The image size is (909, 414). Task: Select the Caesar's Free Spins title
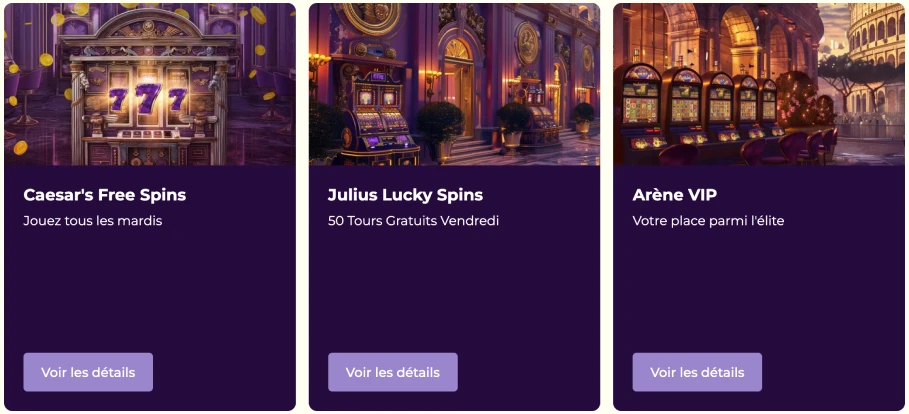click(x=104, y=195)
